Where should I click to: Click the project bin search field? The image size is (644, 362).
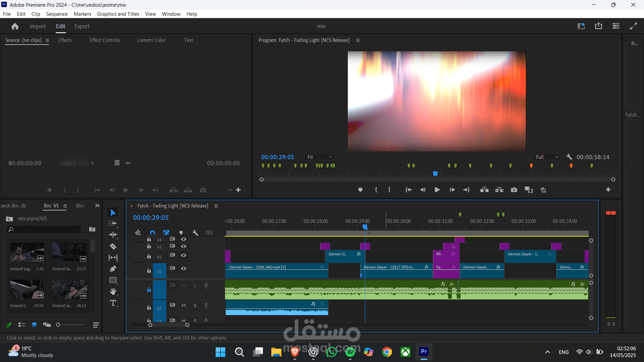pyautogui.click(x=44, y=229)
